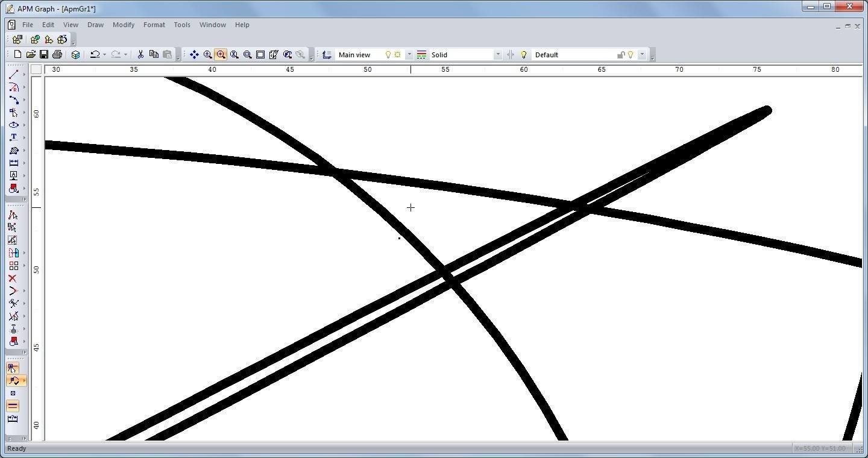Click the ruler origin corner box
868x458 pixels.
coord(36,69)
